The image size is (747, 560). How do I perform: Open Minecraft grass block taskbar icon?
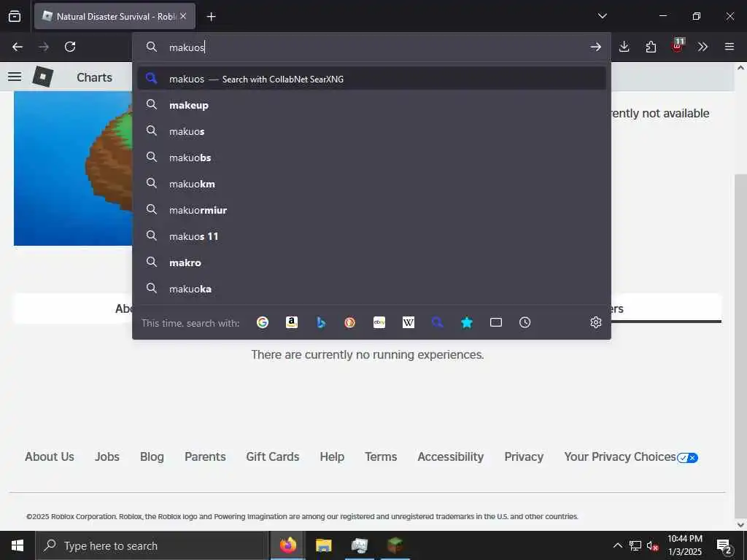point(395,545)
